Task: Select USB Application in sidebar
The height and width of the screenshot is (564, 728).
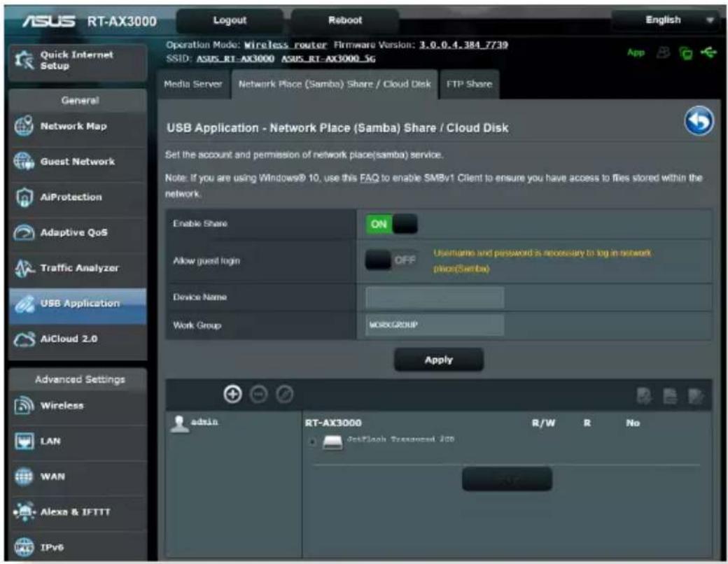Action: [x=78, y=304]
